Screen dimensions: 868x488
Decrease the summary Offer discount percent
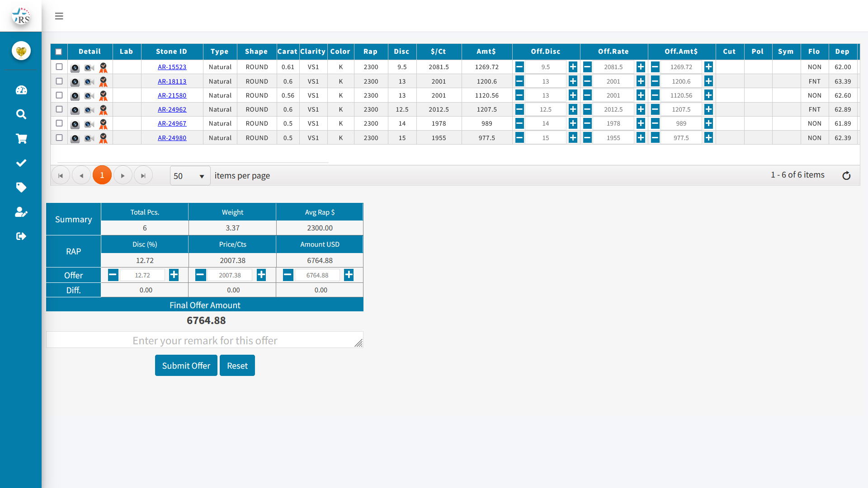(x=113, y=275)
